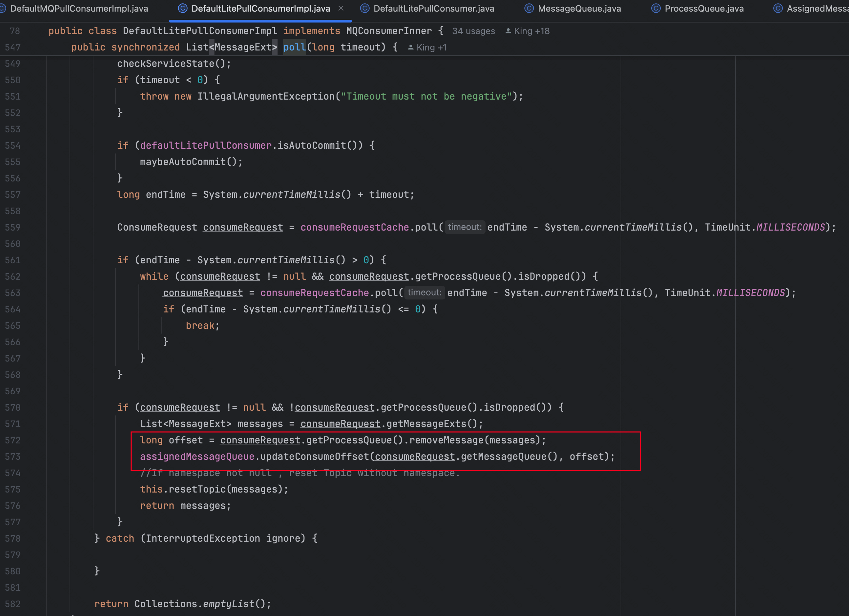The image size is (849, 616).
Task: Click class icon on MessageQueue.java tab
Action: tap(529, 8)
